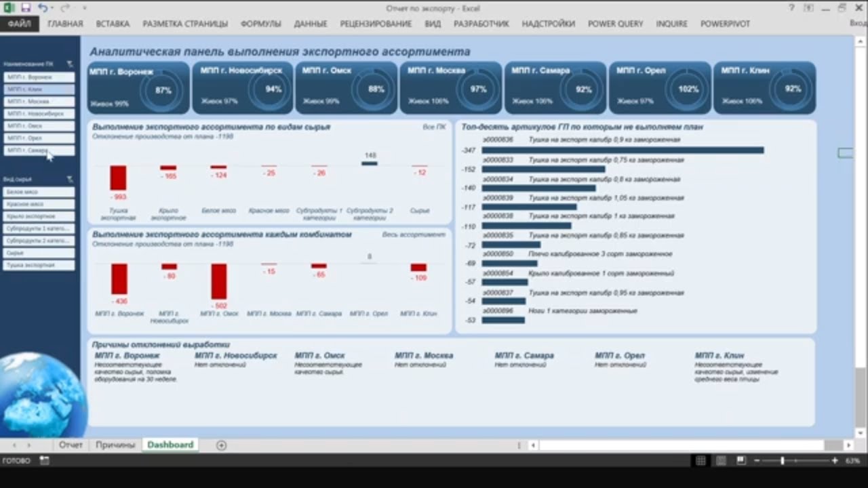Open the ДАННЫЕ ribbon tab
Viewport: 868px width, 488px height.
coord(311,24)
